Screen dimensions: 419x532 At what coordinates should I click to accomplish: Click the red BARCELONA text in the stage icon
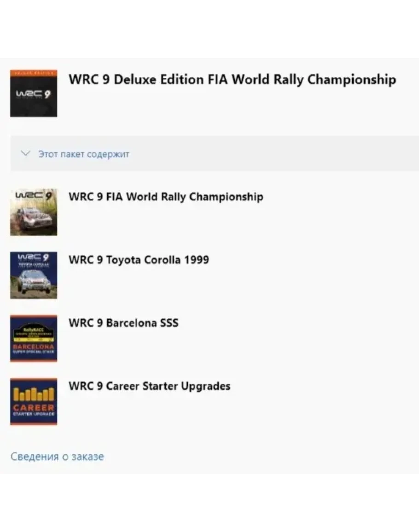click(34, 347)
